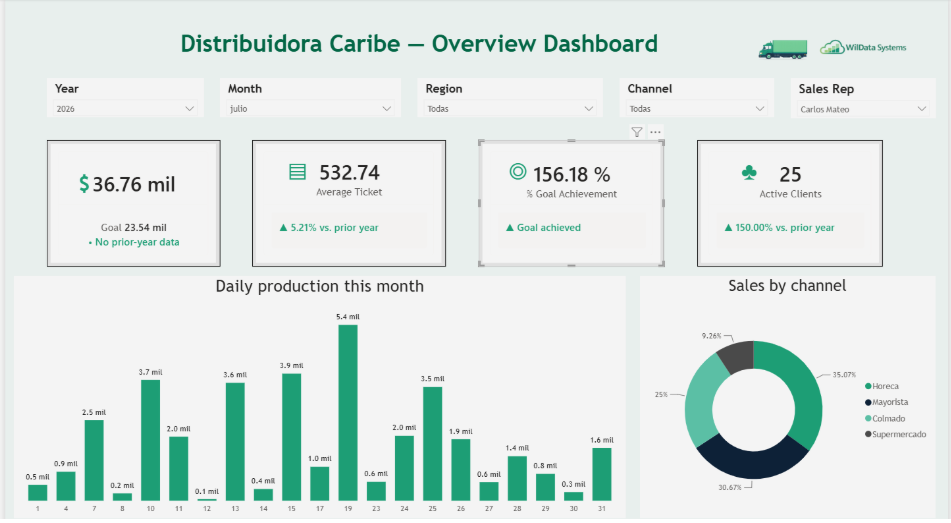Image resolution: width=951 pixels, height=523 pixels.
Task: Select the day 10 bar labeled 3.7 mil
Action: (x=150, y=440)
